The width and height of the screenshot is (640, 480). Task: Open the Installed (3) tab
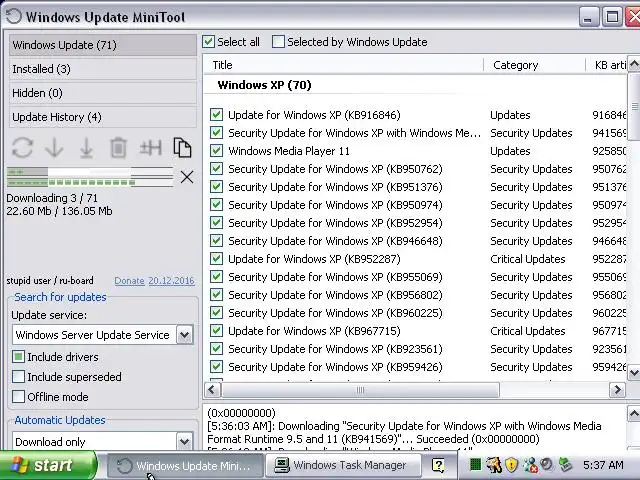pos(102,69)
